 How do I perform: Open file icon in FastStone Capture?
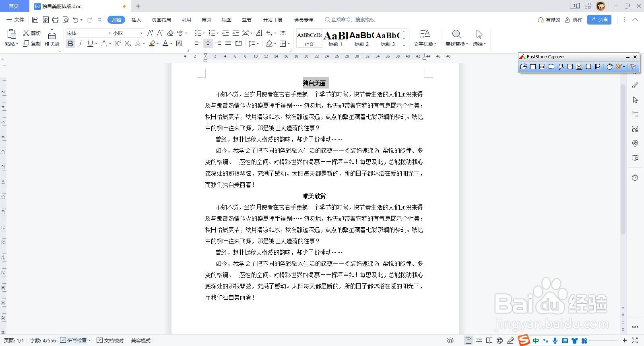(x=523, y=67)
